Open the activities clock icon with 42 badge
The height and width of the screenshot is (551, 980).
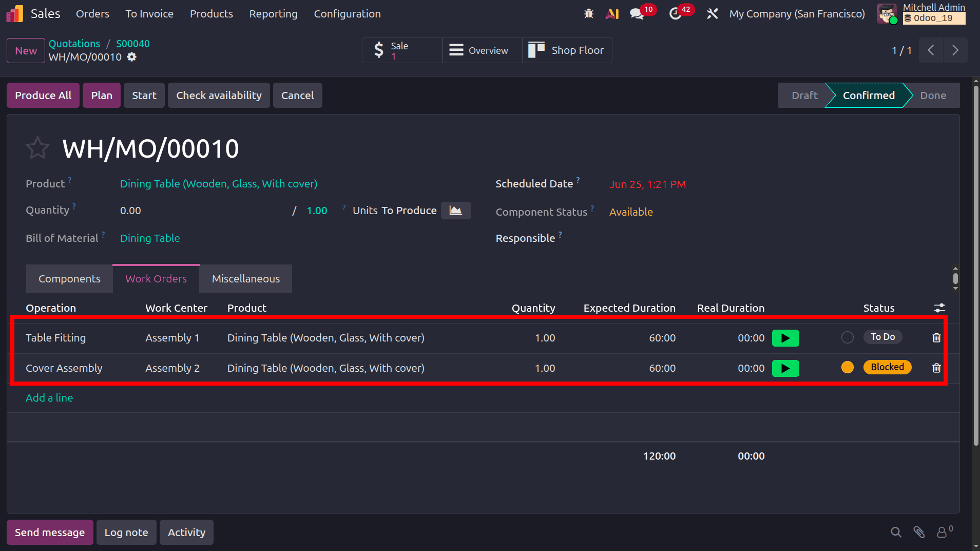[675, 14]
